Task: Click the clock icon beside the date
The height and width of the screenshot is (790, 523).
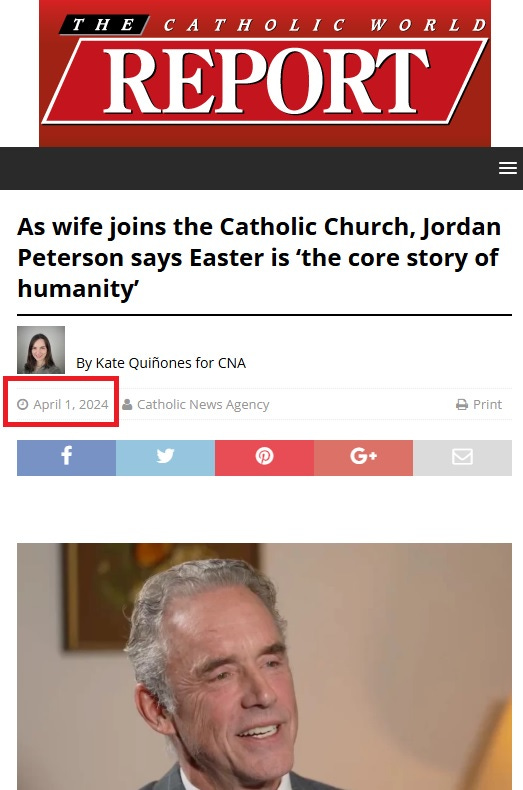Action: point(23,404)
